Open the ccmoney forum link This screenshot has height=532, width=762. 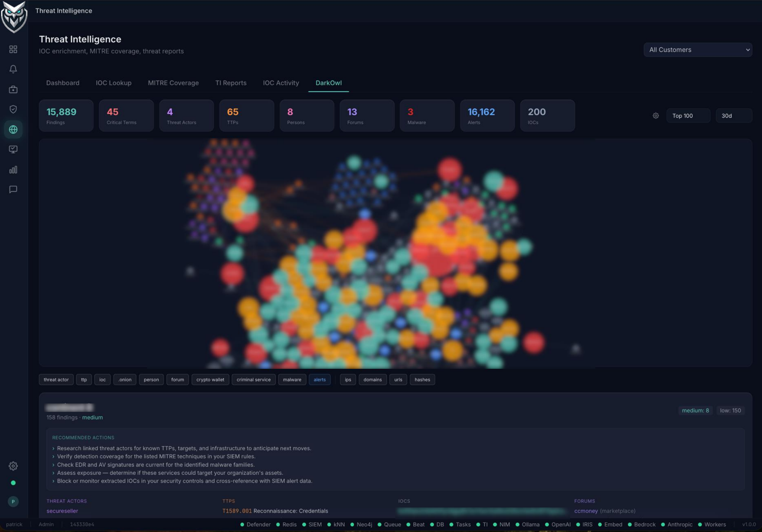[x=586, y=511]
